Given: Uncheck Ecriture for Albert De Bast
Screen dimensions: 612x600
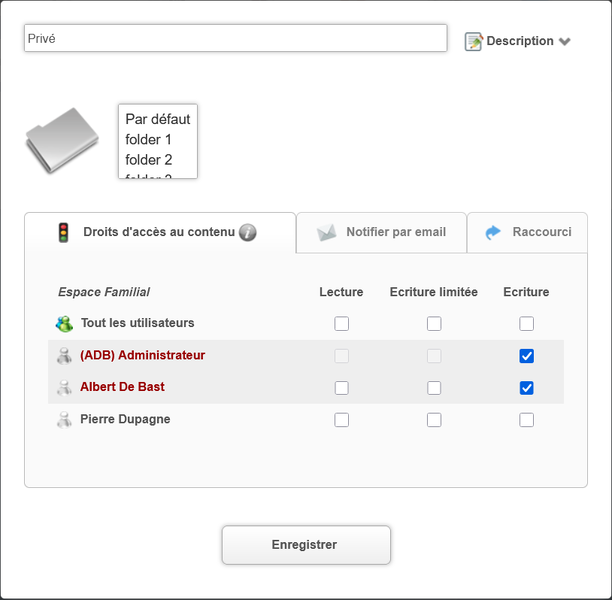Looking at the screenshot, I should tap(527, 388).
